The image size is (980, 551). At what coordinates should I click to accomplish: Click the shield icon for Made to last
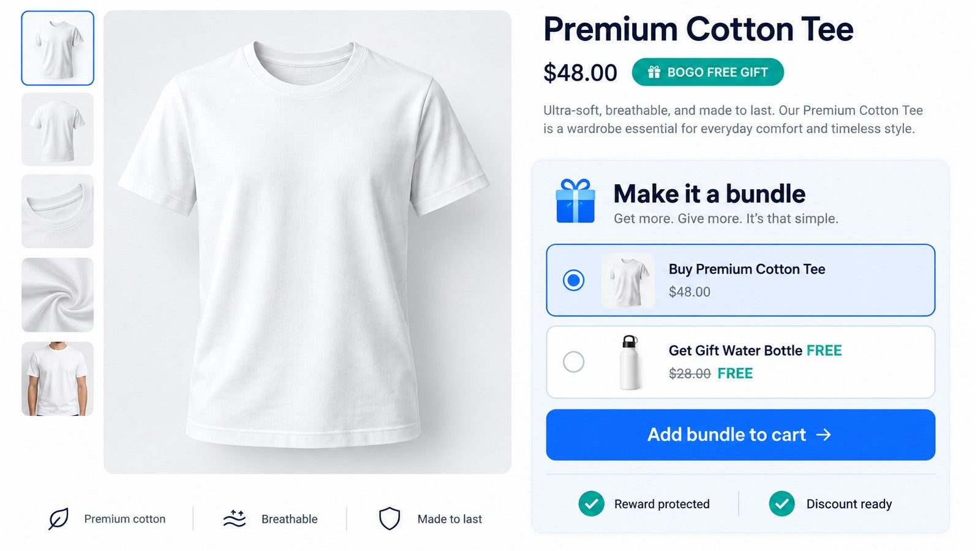(390, 519)
